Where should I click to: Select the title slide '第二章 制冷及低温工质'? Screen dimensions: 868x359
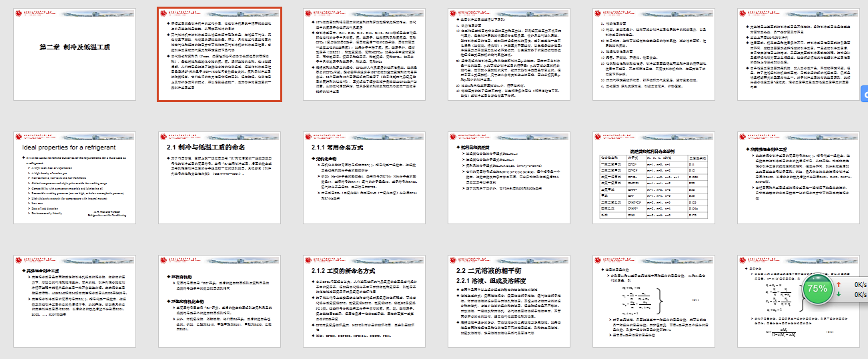74,55
